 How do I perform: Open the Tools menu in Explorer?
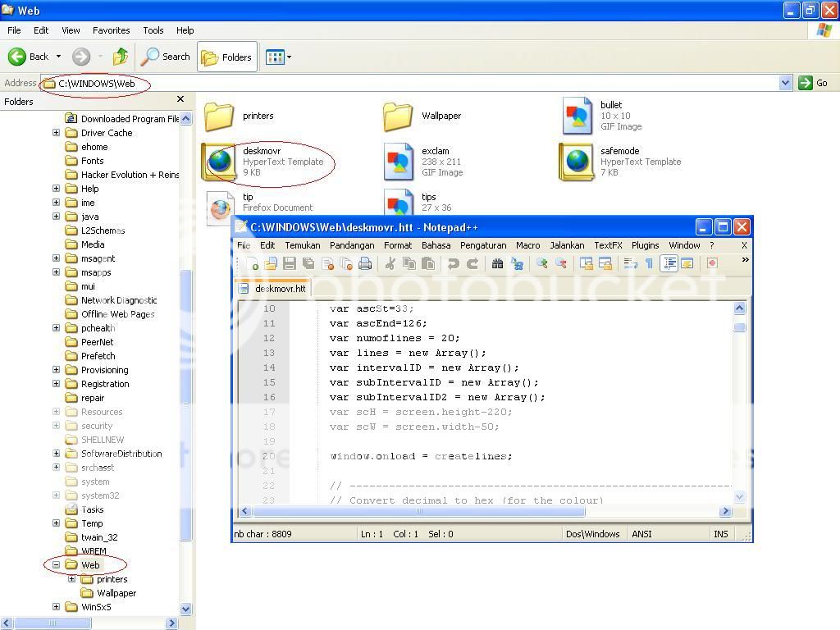pyautogui.click(x=153, y=30)
